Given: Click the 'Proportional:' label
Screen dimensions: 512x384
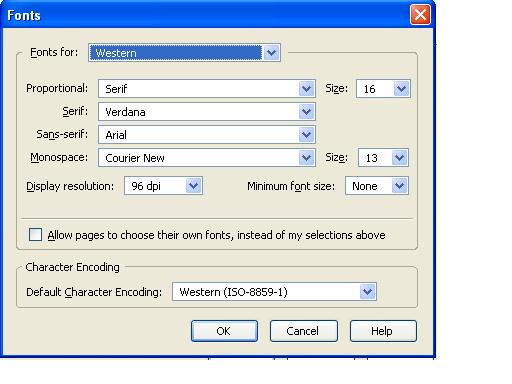Looking at the screenshot, I should point(57,88).
